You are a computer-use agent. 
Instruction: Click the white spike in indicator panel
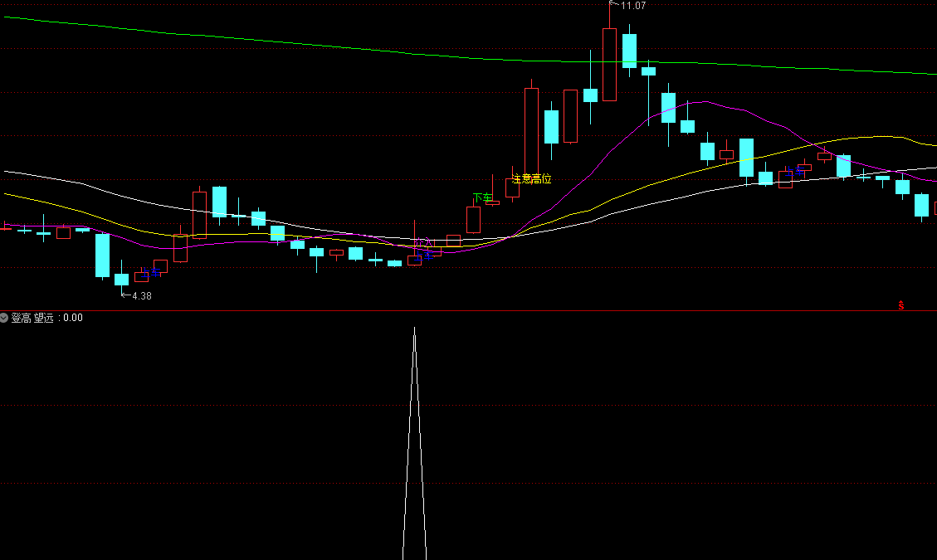[415, 444]
